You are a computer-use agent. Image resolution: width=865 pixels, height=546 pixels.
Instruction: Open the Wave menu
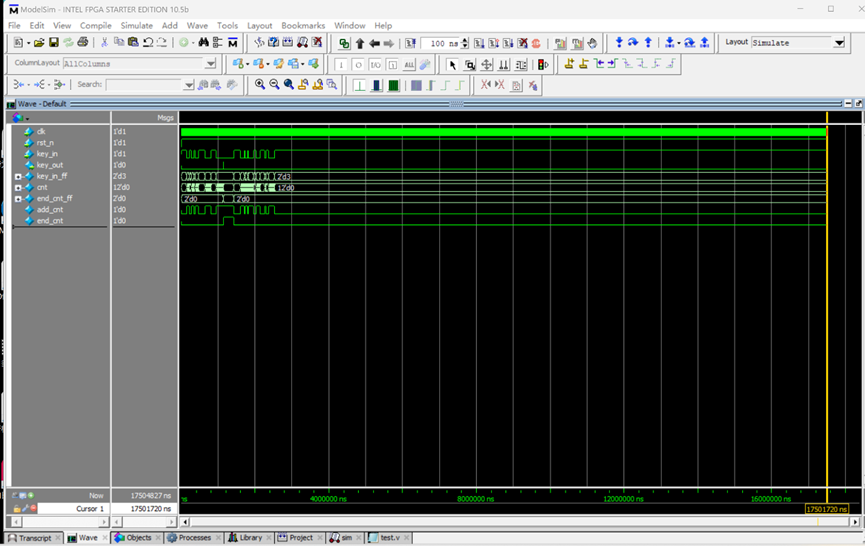click(x=197, y=25)
